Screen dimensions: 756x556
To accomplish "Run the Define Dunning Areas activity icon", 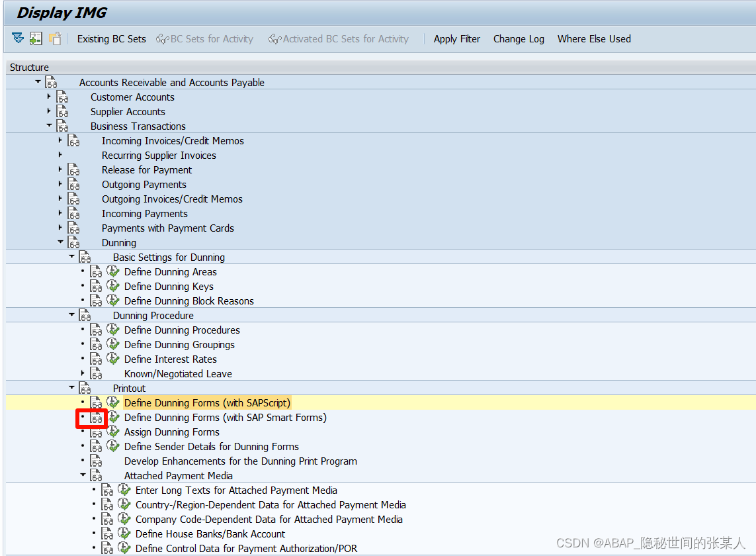I will pos(113,271).
